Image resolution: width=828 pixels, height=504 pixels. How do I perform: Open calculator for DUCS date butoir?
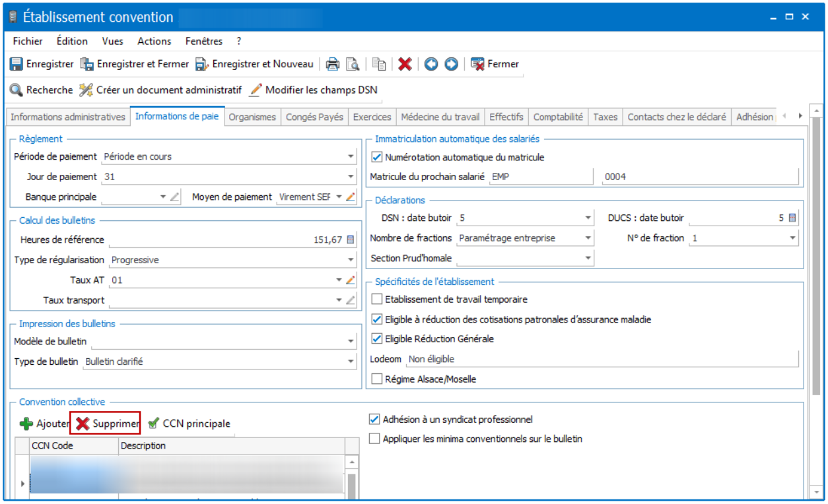[792, 218]
